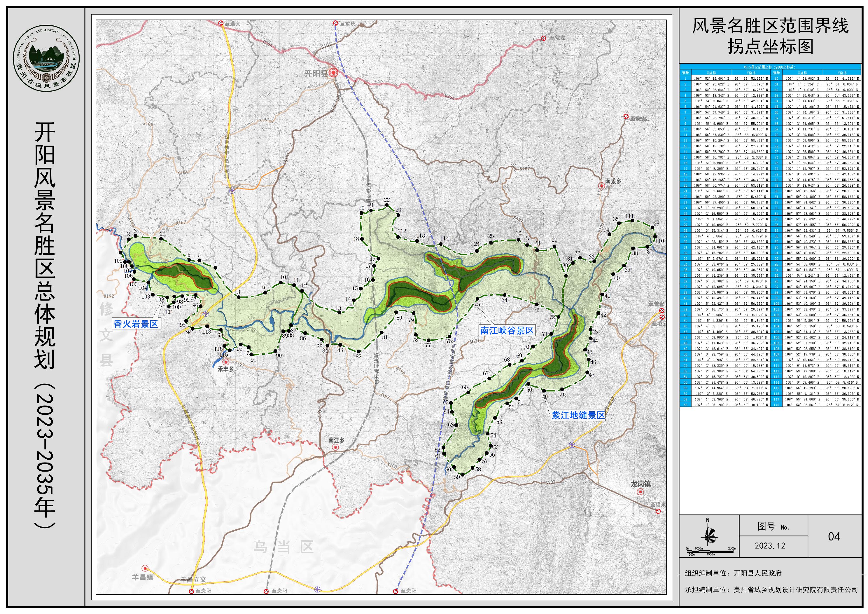Click the 羊昌镇 town circle marker
The width and height of the screenshot is (868, 614).
(x=145, y=568)
